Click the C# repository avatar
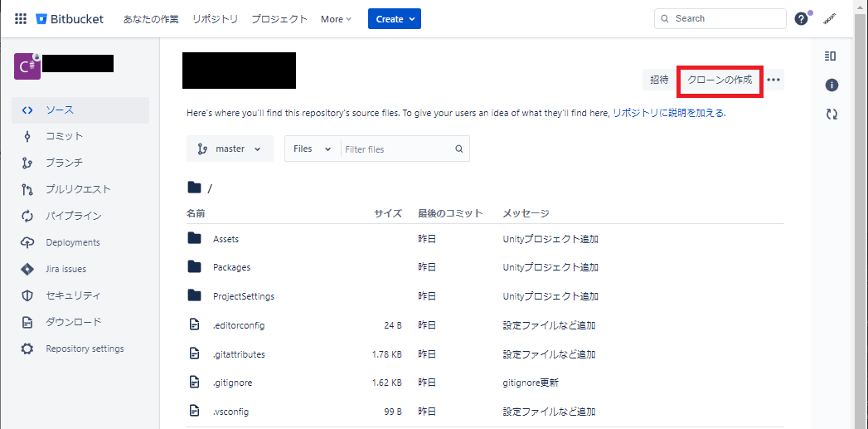The height and width of the screenshot is (429, 868). [27, 66]
